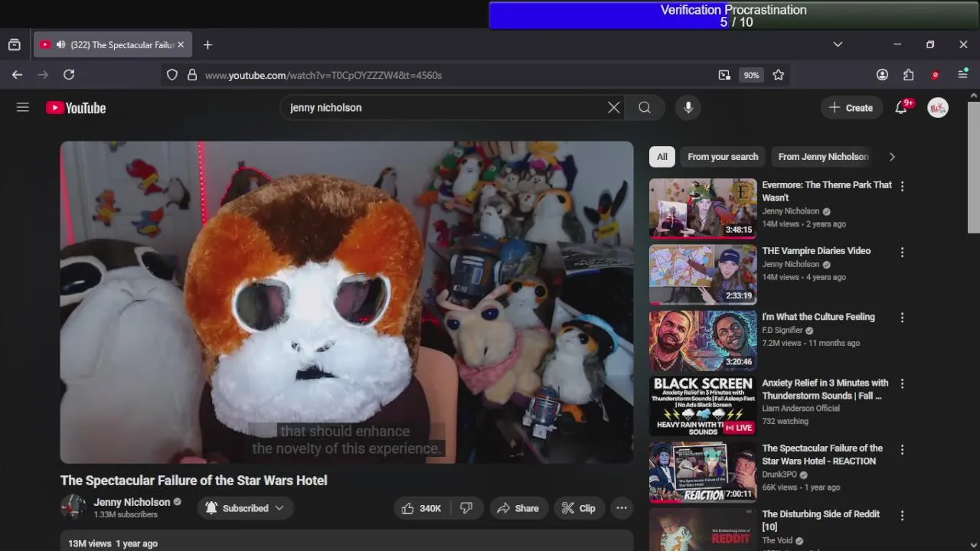Open the Evermore video thumbnail
This screenshot has width=980, height=551.
pyautogui.click(x=703, y=208)
